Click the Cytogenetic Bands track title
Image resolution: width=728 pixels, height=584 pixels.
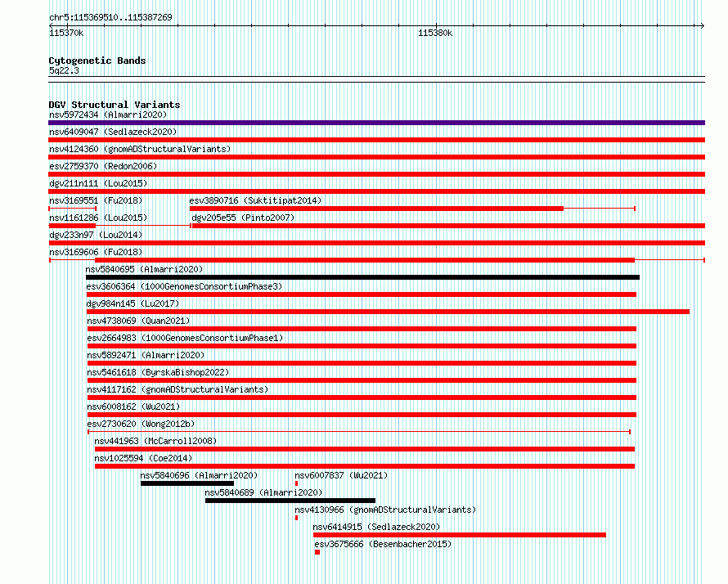point(97,61)
